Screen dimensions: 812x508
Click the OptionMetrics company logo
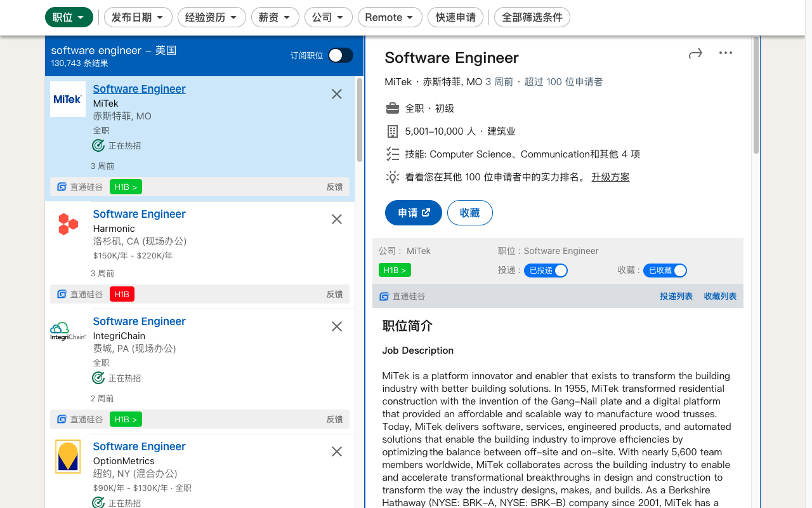click(x=68, y=457)
